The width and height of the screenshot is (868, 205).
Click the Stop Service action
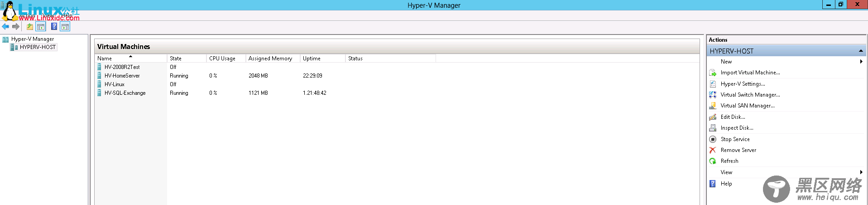[x=735, y=139]
